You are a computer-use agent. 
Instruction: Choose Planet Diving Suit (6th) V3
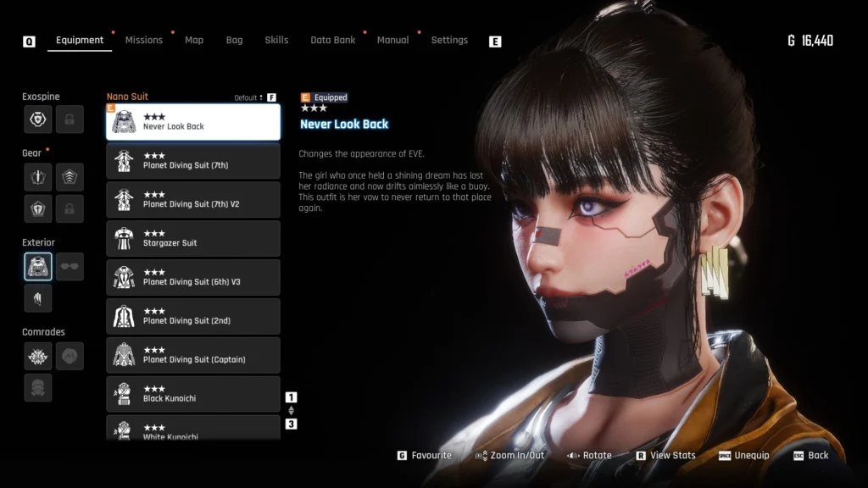193,277
